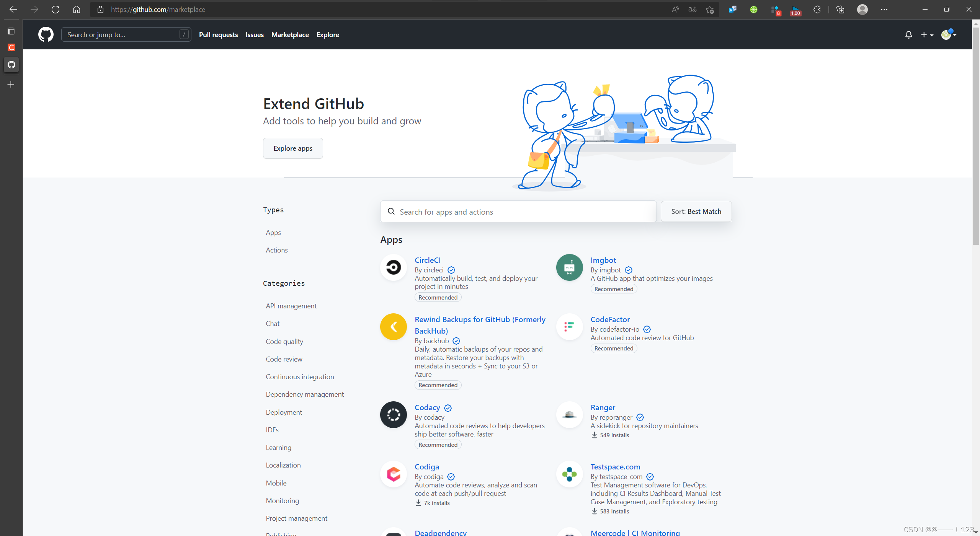Open the notifications bell
Viewport: 980px width, 536px height.
908,35
